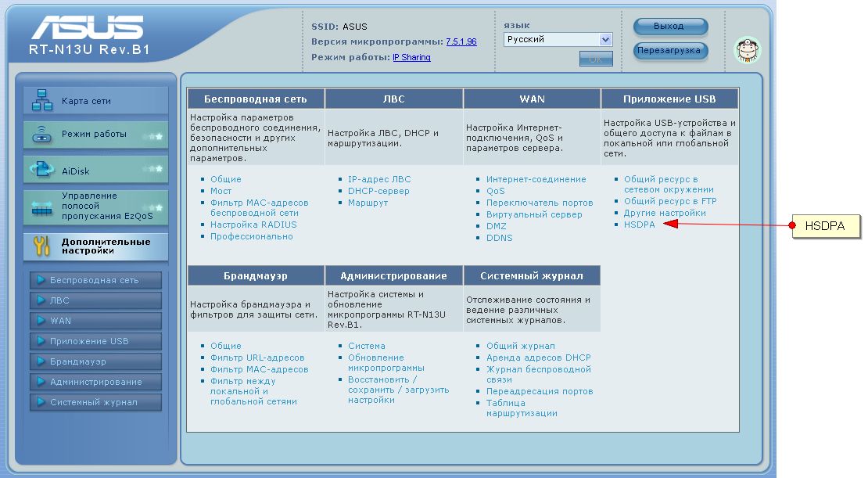Open Общий ресурс в сетевом окружении link
The height and width of the screenshot is (478, 868).
(x=669, y=185)
